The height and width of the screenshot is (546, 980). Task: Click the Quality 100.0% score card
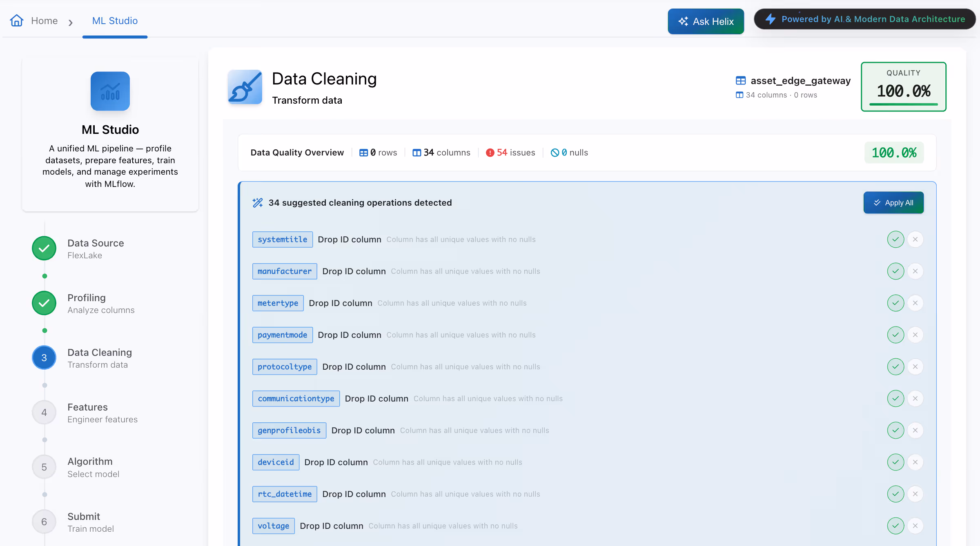coord(904,87)
